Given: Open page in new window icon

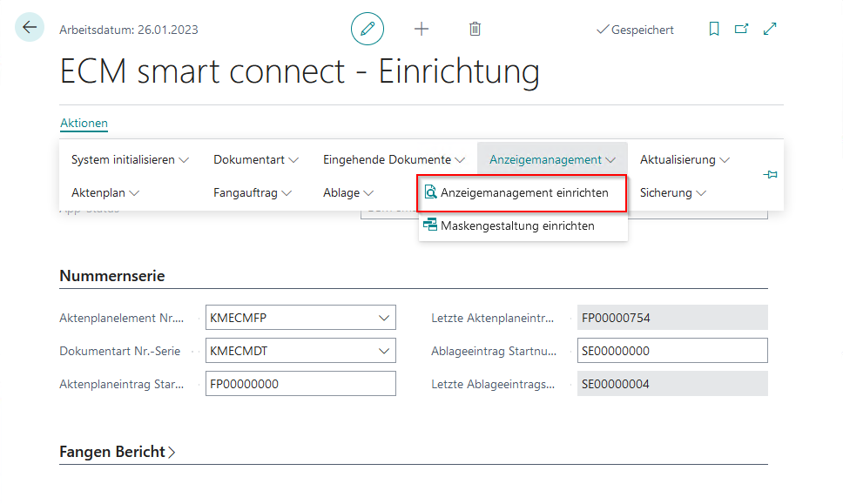Looking at the screenshot, I should pos(742,29).
